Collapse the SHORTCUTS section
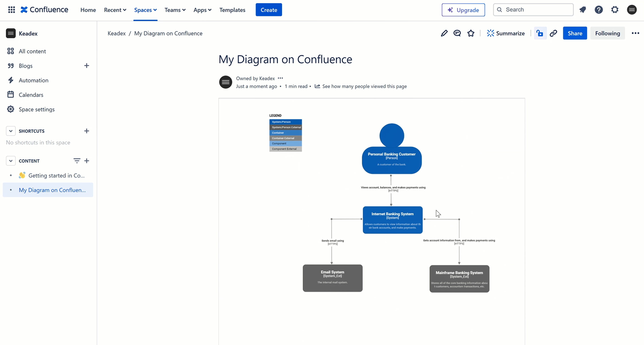 (x=11, y=131)
